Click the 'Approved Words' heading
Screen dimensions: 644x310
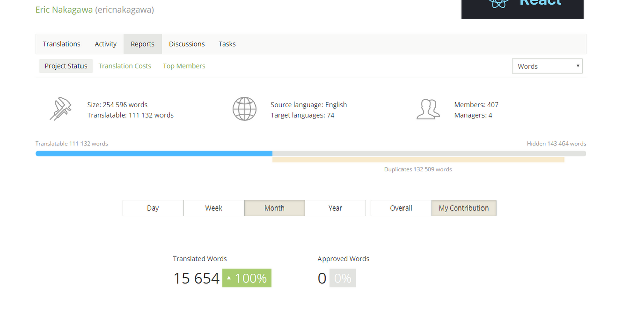point(344,259)
